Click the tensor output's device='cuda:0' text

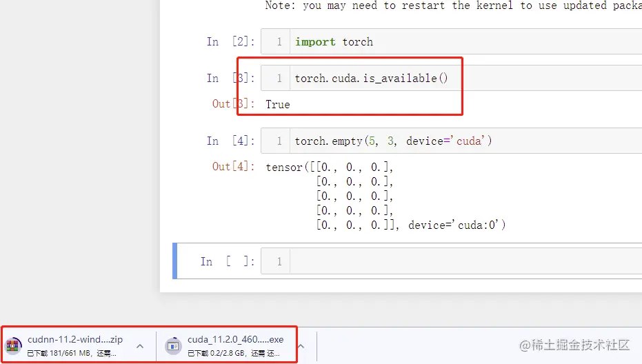click(x=457, y=225)
